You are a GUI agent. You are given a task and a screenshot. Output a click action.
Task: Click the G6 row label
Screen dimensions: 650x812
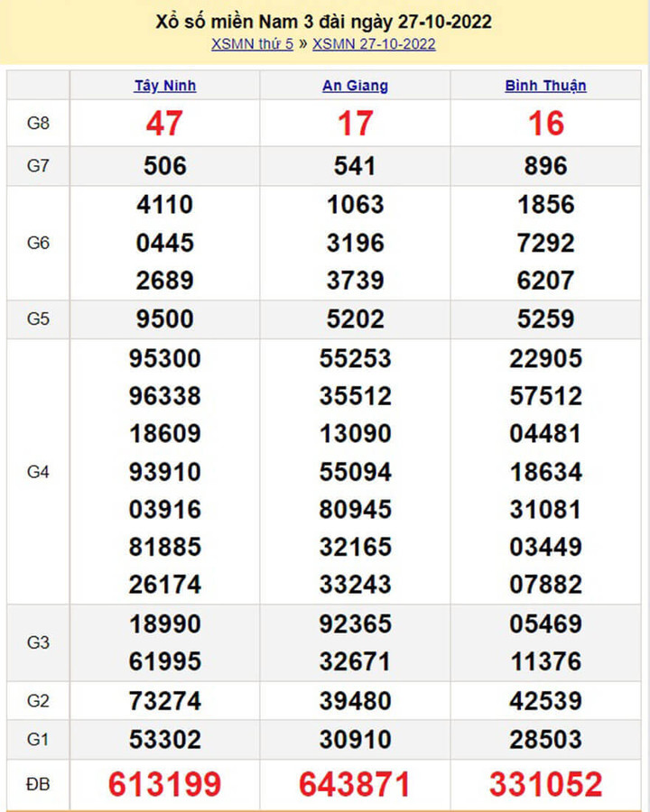[38, 243]
